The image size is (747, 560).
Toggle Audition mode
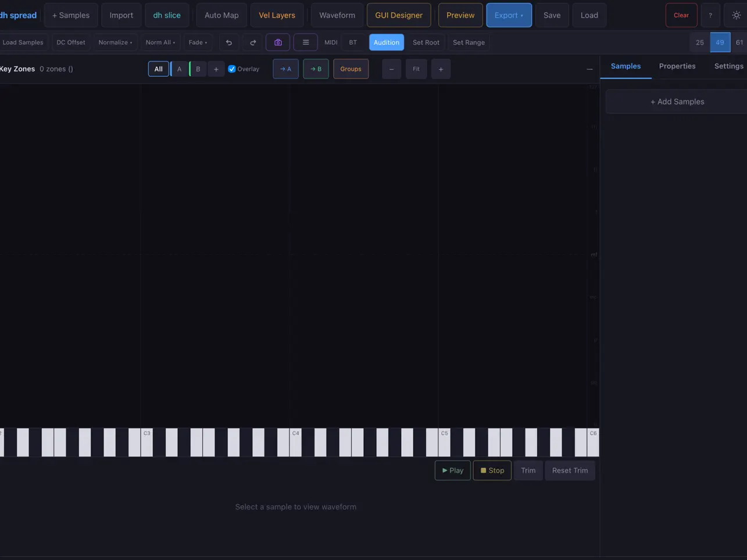coord(387,42)
